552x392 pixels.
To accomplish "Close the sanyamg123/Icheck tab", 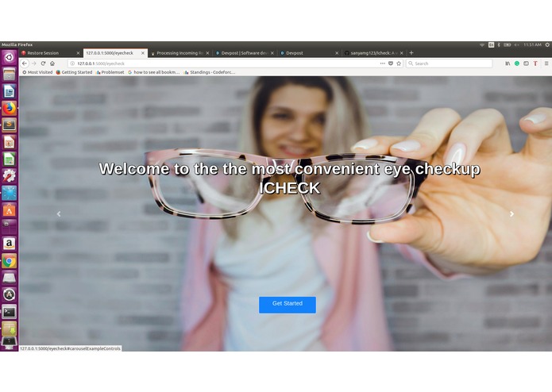I will pyautogui.click(x=401, y=53).
